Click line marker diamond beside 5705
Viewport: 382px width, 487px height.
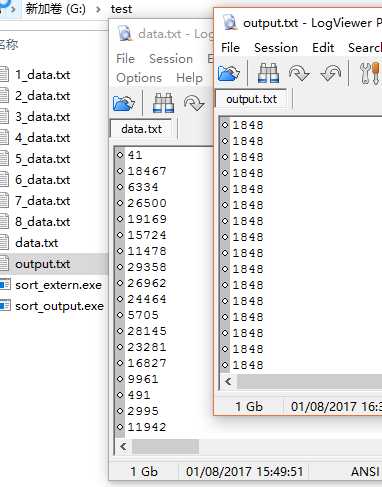(x=120, y=315)
